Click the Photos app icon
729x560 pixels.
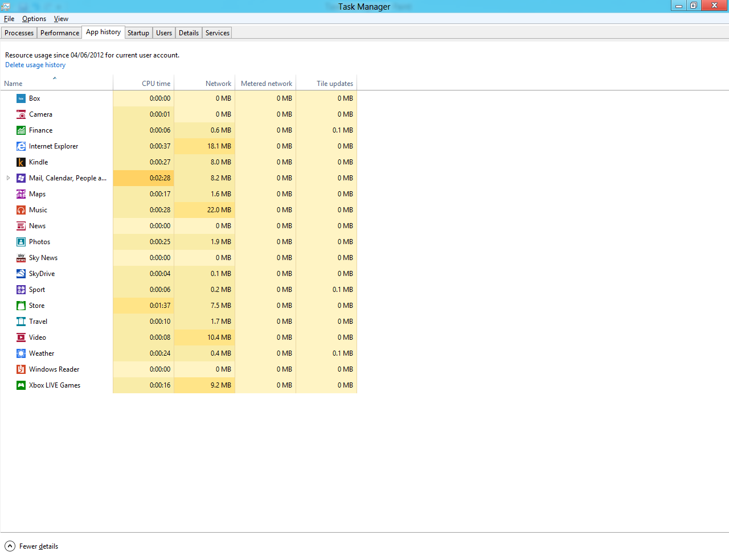21,242
